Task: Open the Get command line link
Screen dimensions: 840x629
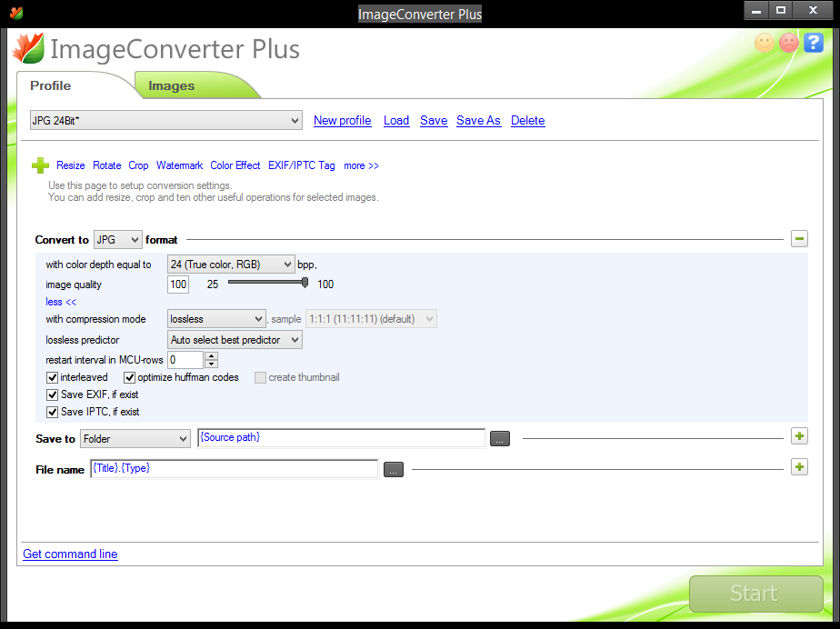Action: (70, 554)
